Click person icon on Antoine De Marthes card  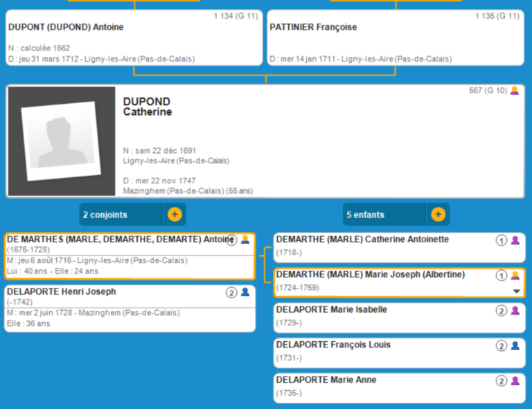[x=245, y=240]
